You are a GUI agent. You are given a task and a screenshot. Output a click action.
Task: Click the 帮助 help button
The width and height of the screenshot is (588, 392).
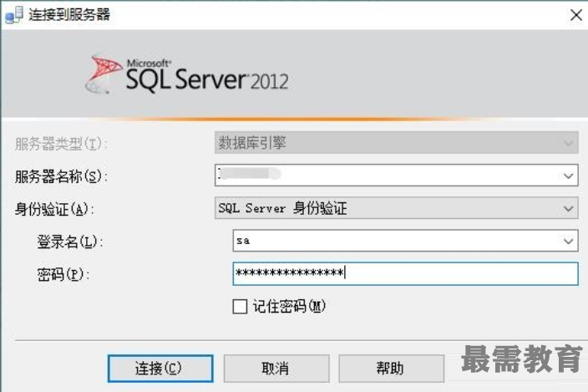[391, 369]
